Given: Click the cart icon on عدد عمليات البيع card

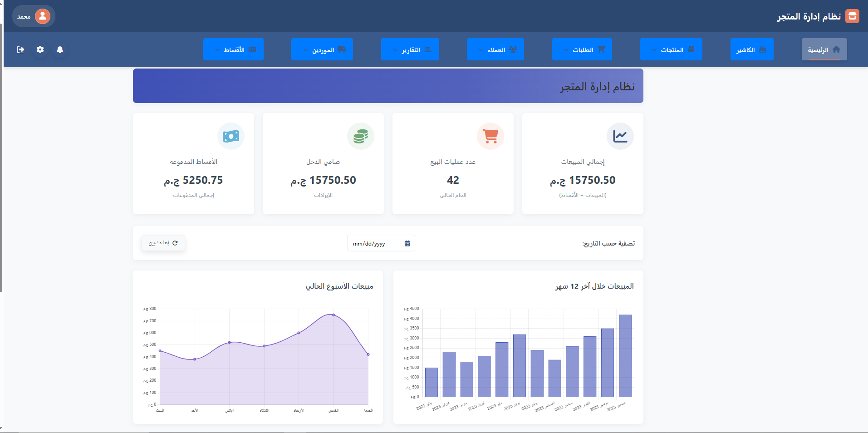Looking at the screenshot, I should click(490, 136).
